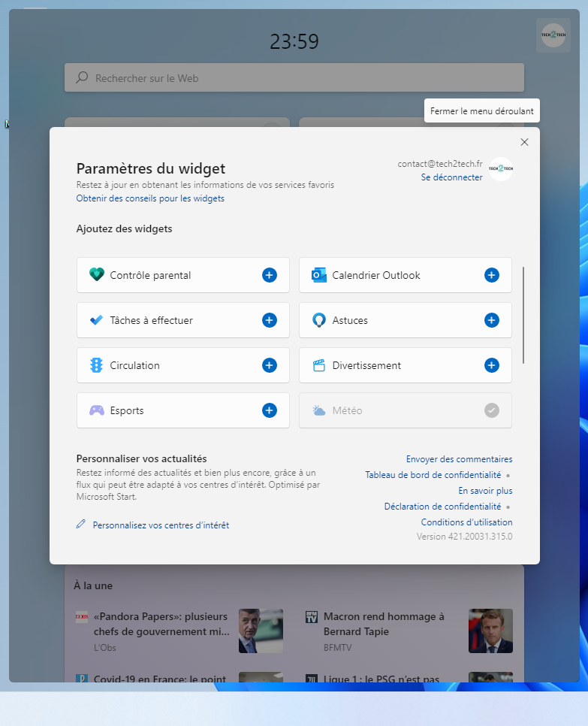Viewport: 588px width, 726px height.
Task: Add the Divertissement widget with its plus icon
Action: coord(491,365)
